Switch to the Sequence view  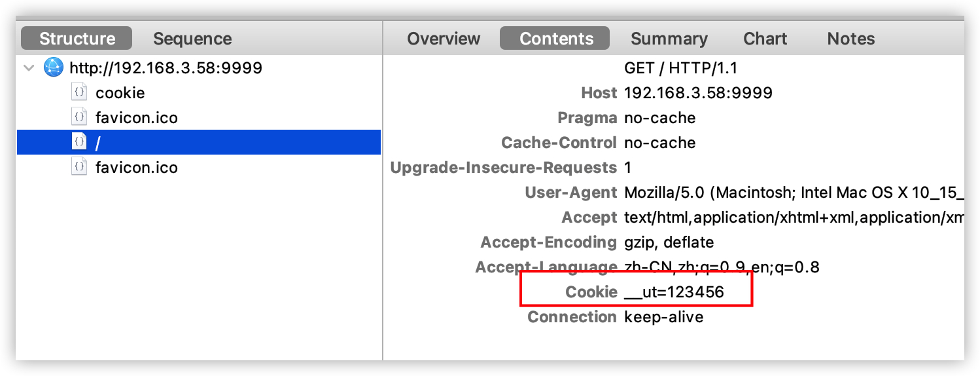click(x=192, y=39)
